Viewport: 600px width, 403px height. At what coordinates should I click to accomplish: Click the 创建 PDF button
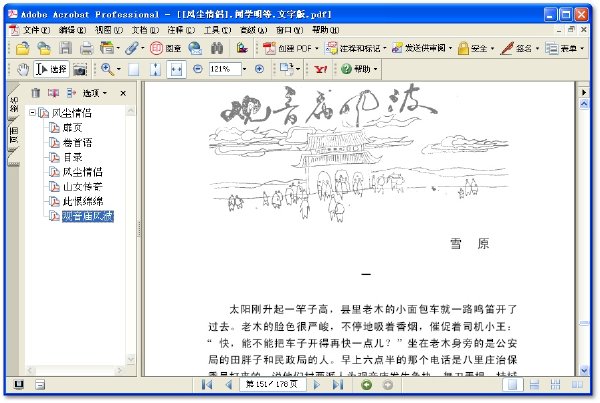pyautogui.click(x=291, y=48)
